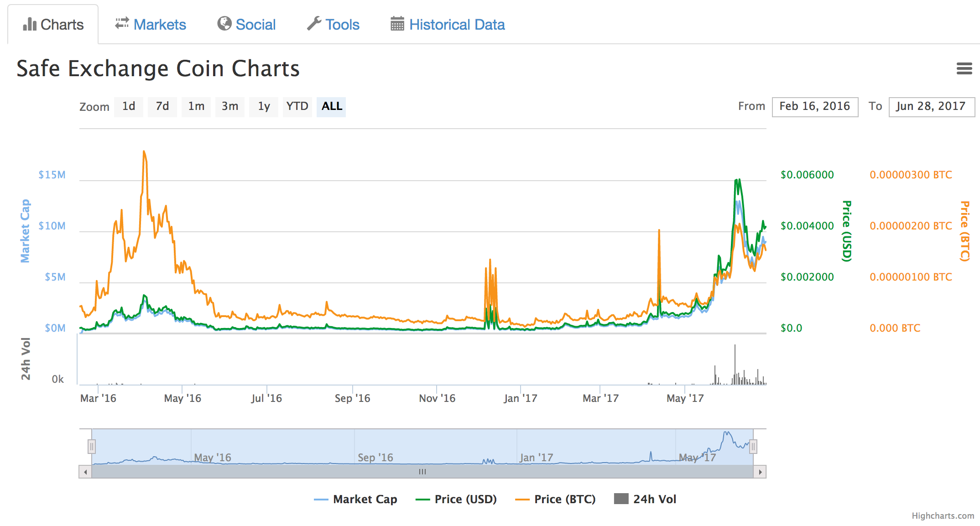Open the chart context menu hamburger icon

coord(964,68)
